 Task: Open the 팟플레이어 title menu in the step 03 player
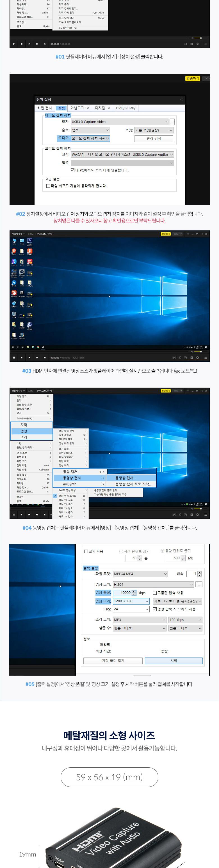point(18,234)
